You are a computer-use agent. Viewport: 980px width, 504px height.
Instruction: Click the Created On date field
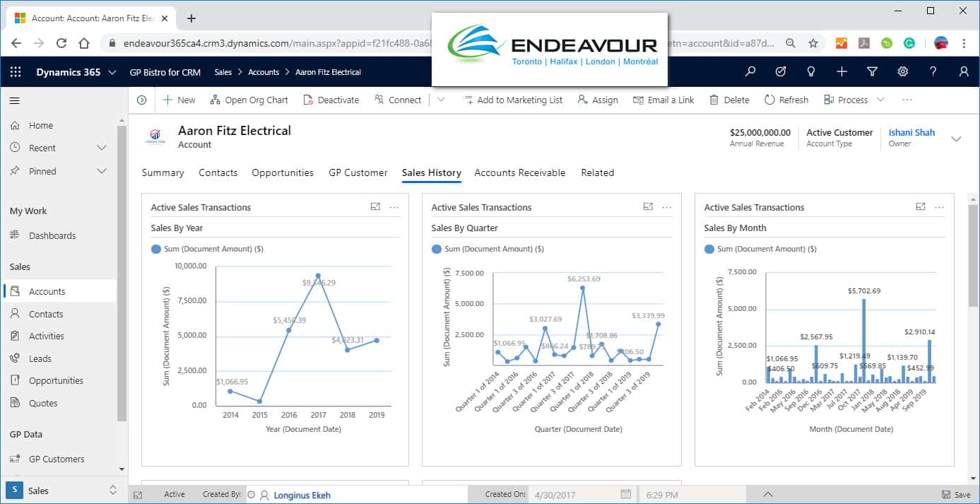(572, 494)
